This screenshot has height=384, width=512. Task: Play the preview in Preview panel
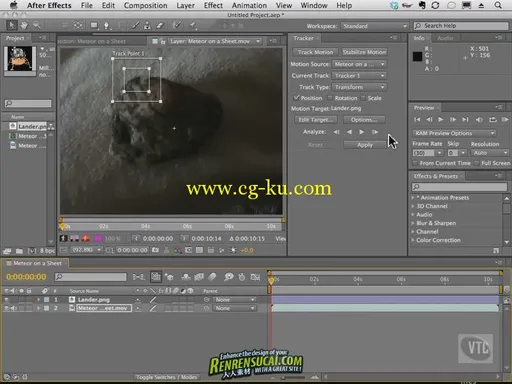(441, 119)
